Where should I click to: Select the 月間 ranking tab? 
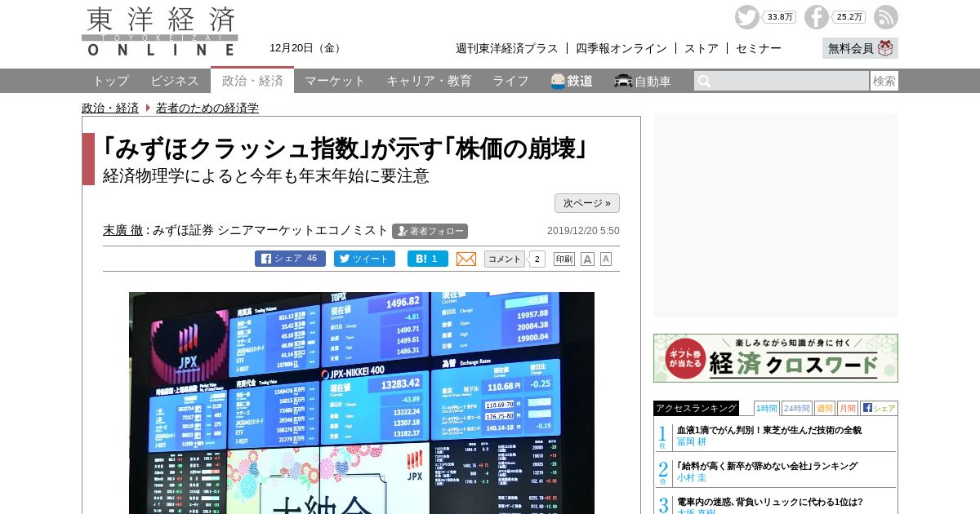(x=847, y=408)
